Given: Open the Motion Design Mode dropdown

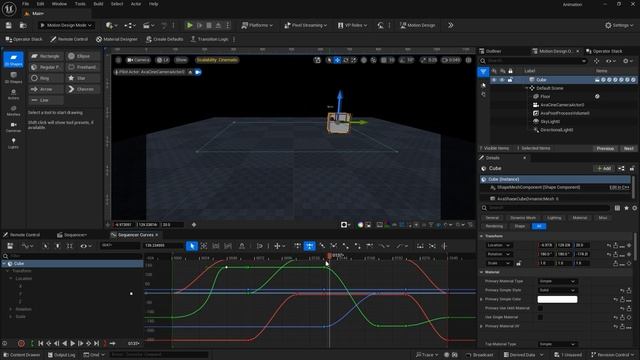Looking at the screenshot, I should click(66, 25).
